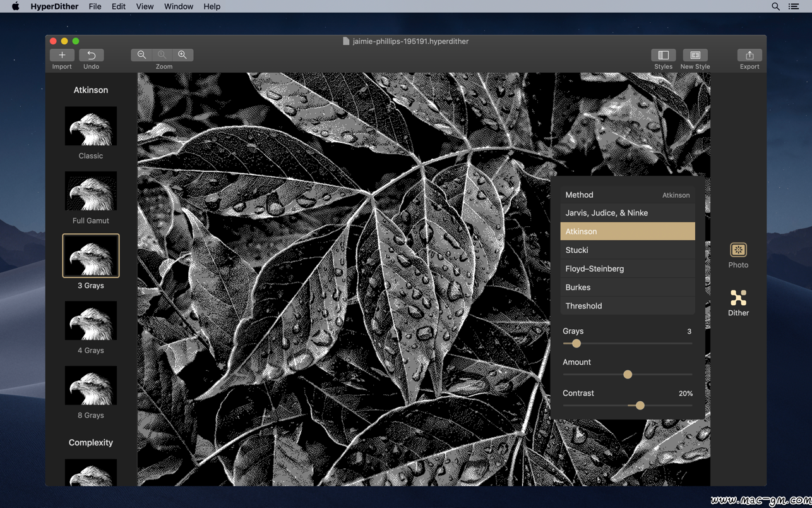
Task: Choose Jarvis, Judice, & Ninke method
Action: click(x=628, y=213)
